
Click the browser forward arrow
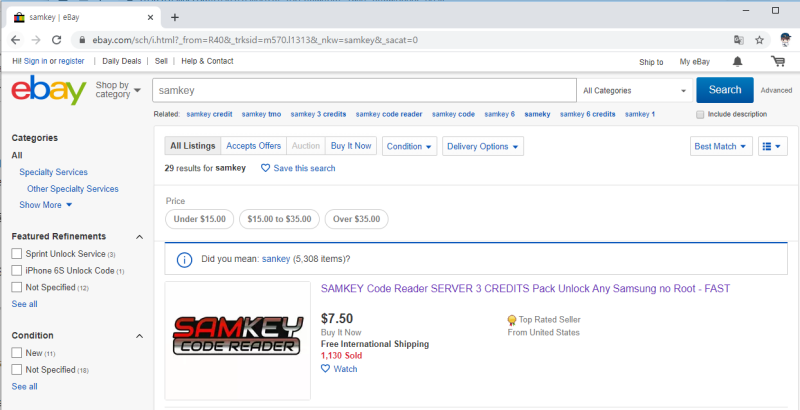(x=36, y=40)
